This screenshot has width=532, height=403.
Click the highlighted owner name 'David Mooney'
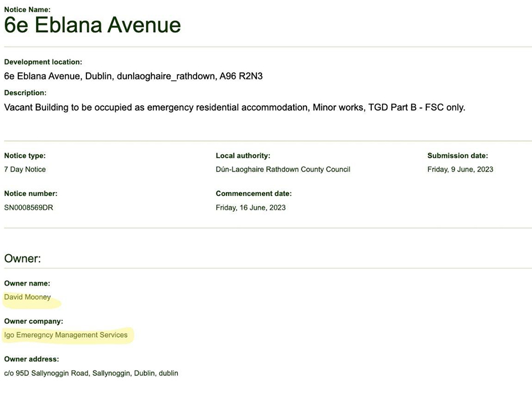pyautogui.click(x=28, y=297)
